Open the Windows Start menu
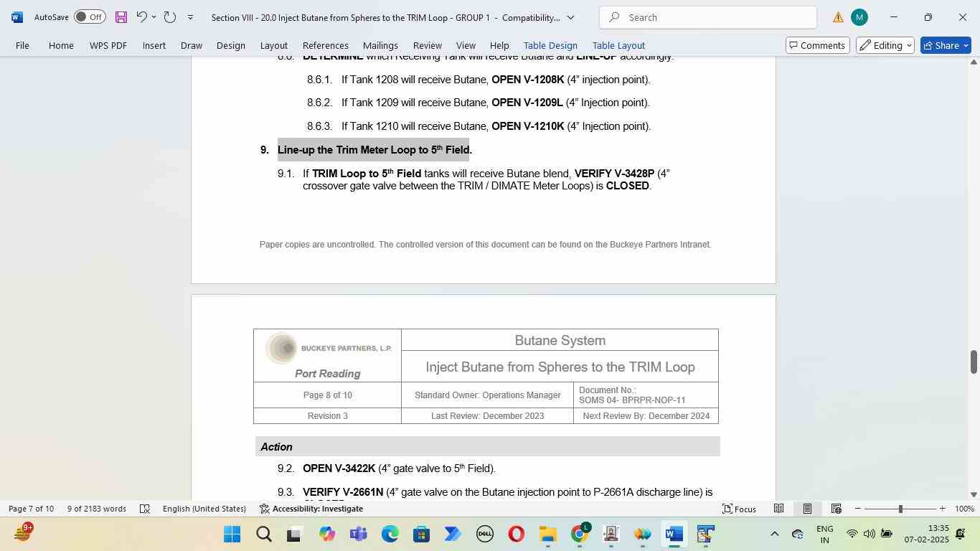The image size is (980, 551). (x=232, y=534)
